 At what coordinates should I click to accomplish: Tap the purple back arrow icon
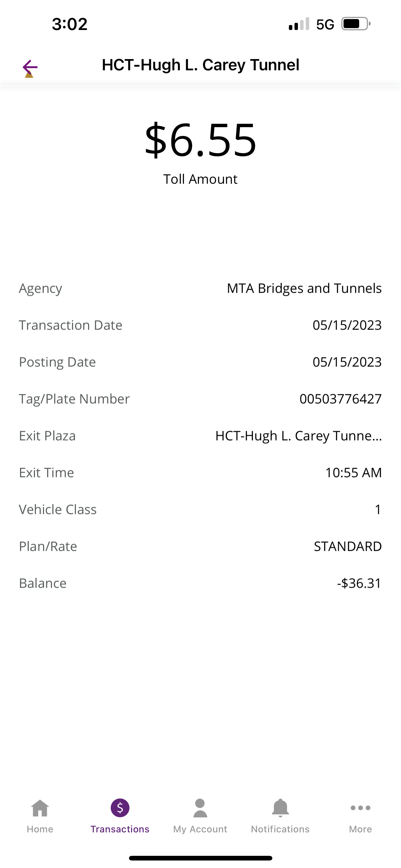(30, 67)
